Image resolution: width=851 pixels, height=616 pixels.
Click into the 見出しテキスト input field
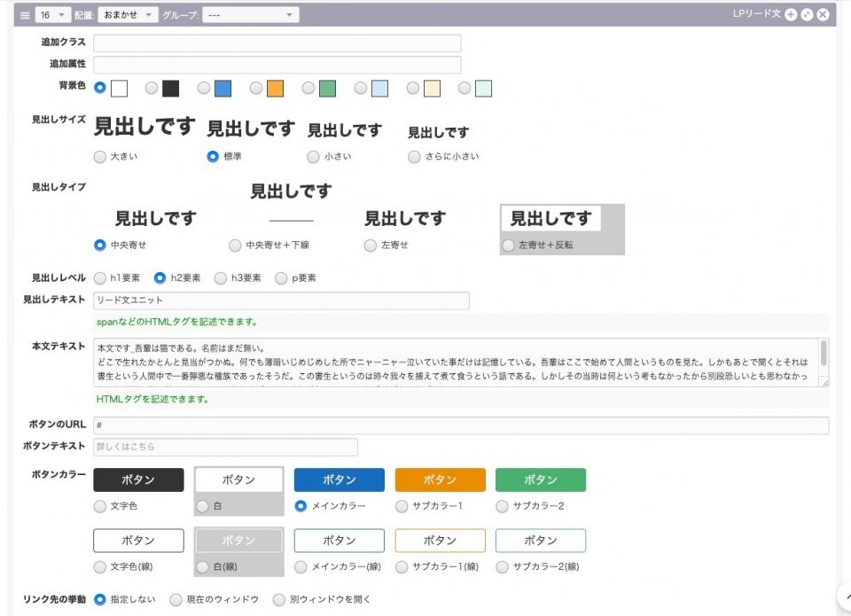pos(281,301)
